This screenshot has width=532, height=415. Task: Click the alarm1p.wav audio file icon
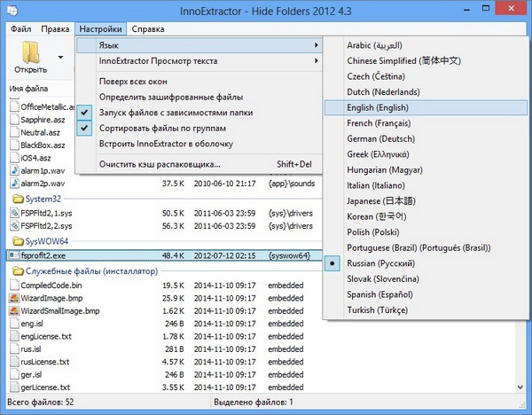15,170
